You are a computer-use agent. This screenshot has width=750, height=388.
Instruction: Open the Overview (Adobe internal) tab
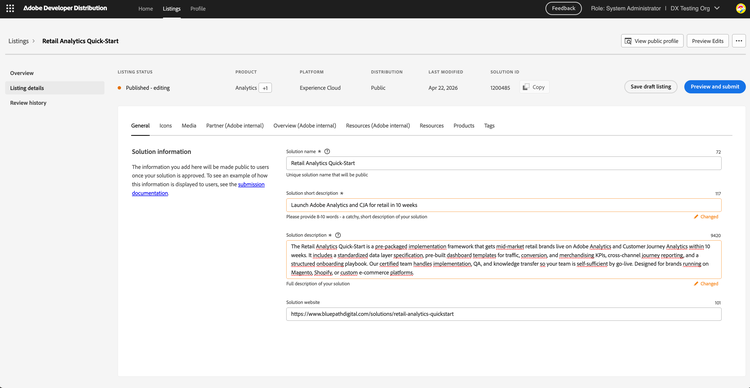click(x=305, y=126)
